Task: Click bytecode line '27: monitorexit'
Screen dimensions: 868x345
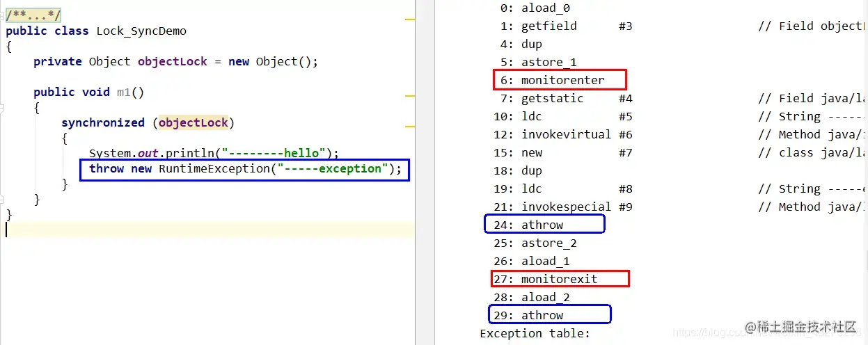Action: point(546,279)
